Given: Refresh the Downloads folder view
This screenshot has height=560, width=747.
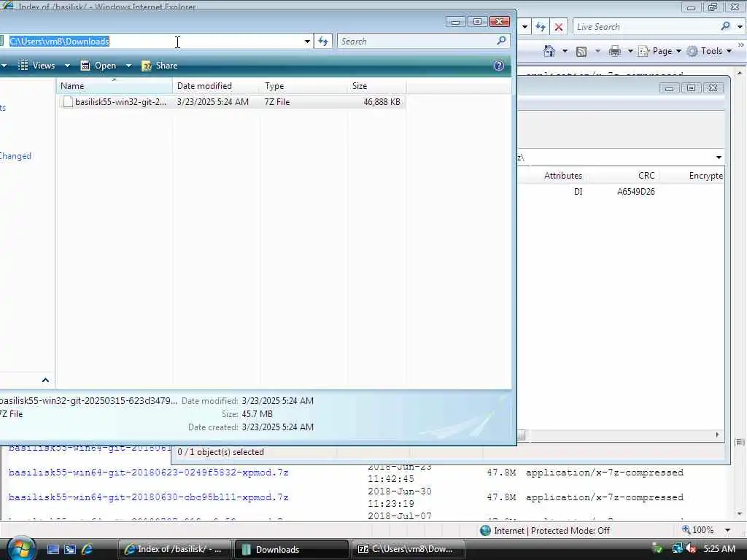Looking at the screenshot, I should click(323, 42).
